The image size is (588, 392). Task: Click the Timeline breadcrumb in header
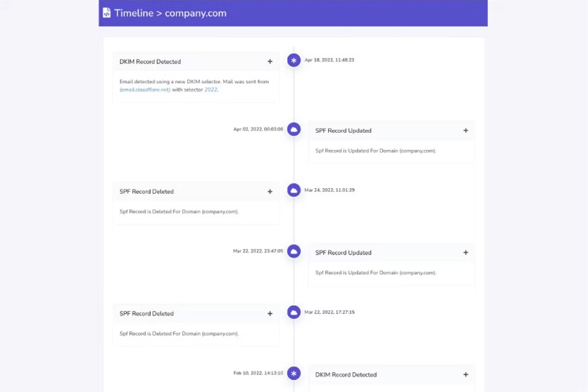[134, 13]
